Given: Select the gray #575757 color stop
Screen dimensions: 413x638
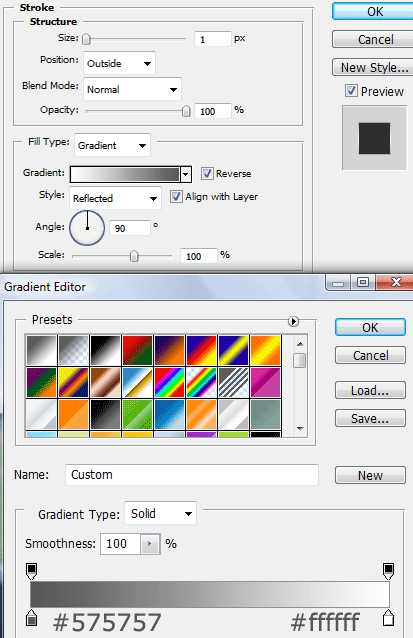Looking at the screenshot, I should (31, 618).
